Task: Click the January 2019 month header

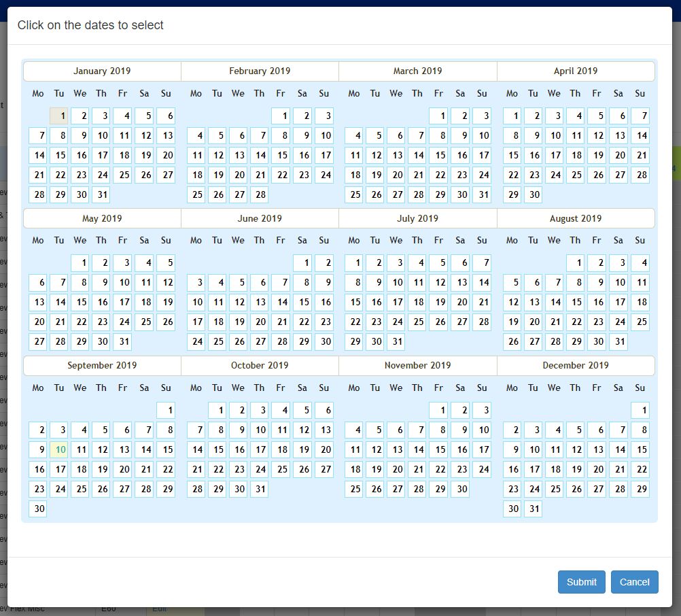Action: click(102, 71)
